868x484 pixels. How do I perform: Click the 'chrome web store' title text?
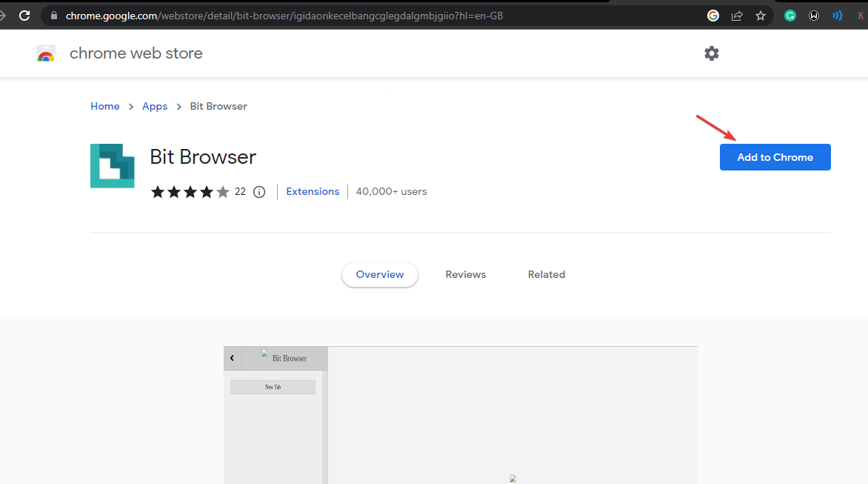[136, 53]
